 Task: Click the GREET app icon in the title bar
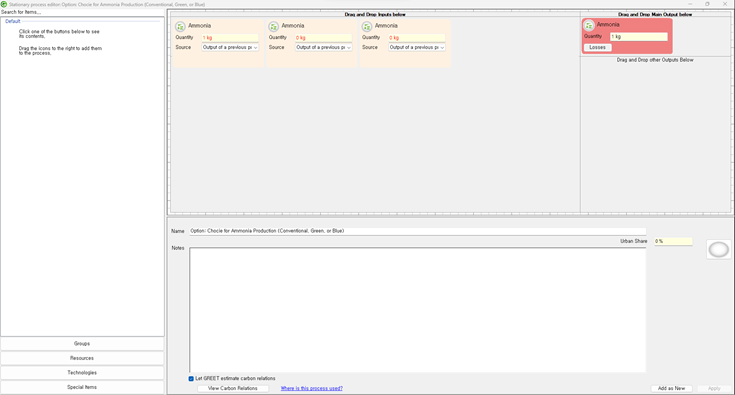(4, 4)
